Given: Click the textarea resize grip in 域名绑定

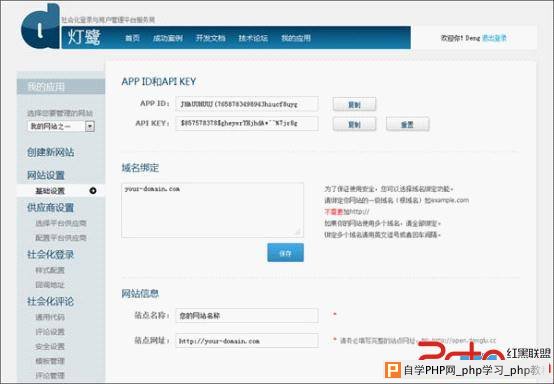Looking at the screenshot, I should [x=298, y=232].
